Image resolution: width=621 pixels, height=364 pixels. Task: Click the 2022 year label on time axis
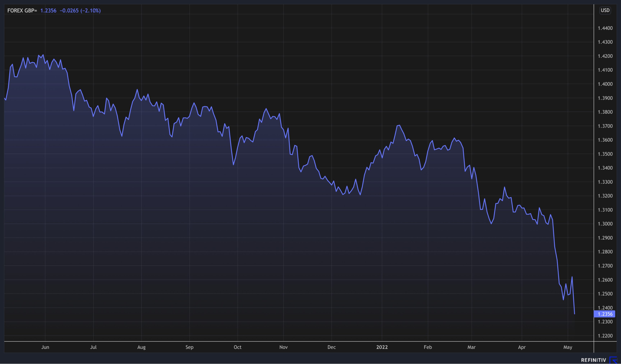click(382, 347)
